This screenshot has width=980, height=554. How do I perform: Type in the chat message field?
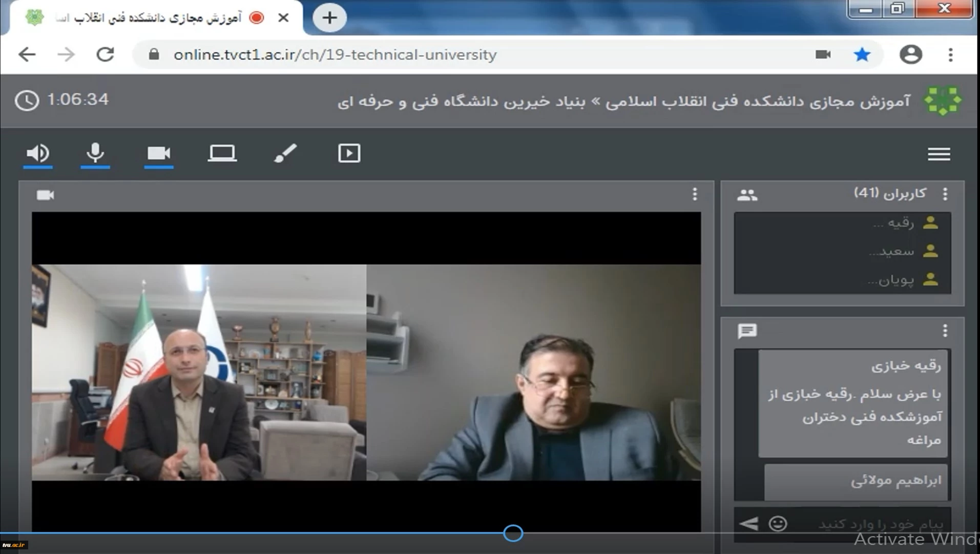click(871, 524)
